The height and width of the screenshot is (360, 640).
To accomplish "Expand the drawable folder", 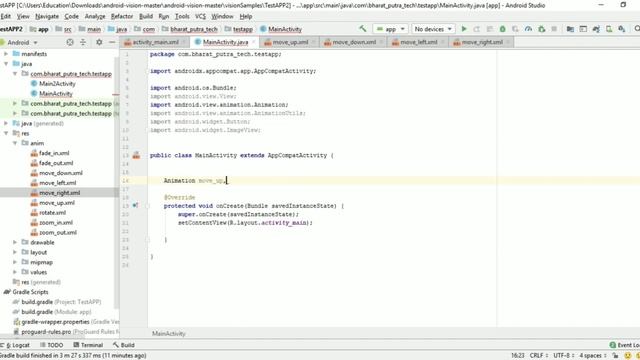I will point(15,242).
